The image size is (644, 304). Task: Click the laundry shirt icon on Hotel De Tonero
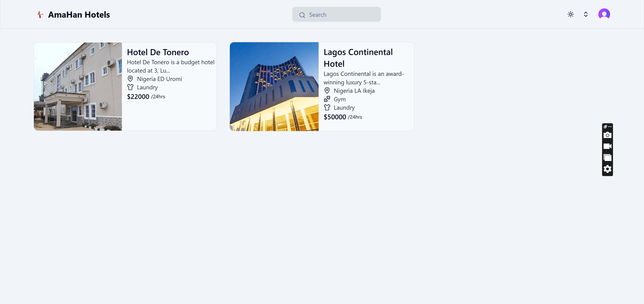click(x=130, y=87)
